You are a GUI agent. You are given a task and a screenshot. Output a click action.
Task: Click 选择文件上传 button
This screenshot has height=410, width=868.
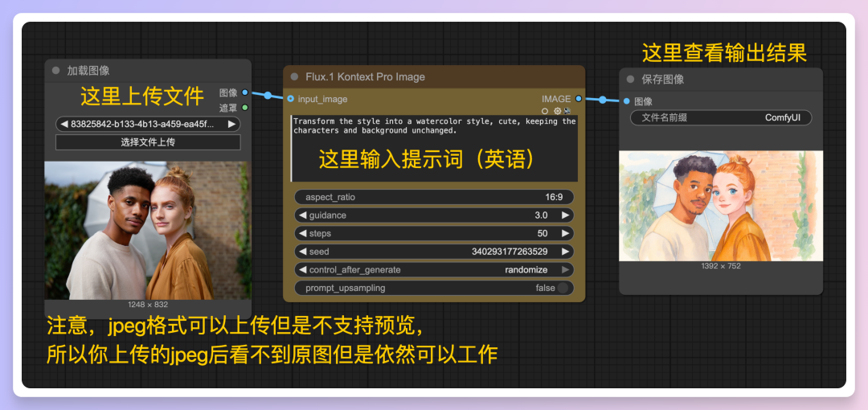pyautogui.click(x=148, y=141)
